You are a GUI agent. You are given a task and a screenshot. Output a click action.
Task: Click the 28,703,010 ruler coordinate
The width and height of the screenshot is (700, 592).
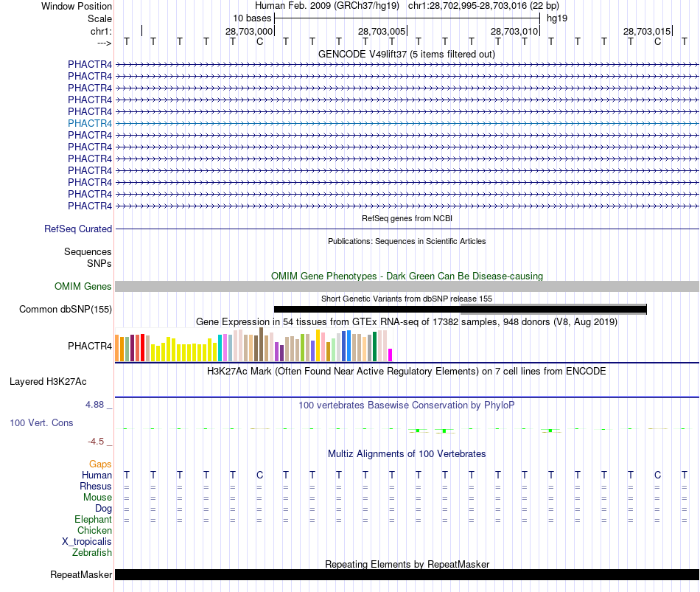pyautogui.click(x=514, y=31)
